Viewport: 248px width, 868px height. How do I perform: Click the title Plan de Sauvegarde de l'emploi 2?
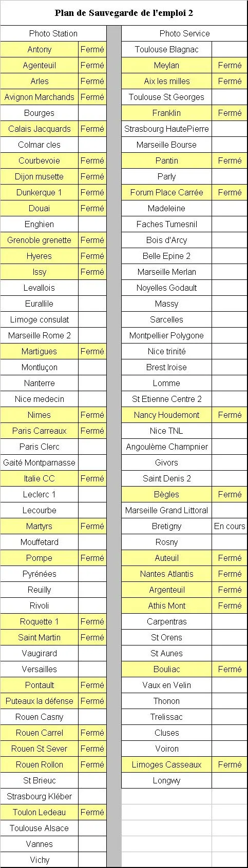click(x=124, y=13)
